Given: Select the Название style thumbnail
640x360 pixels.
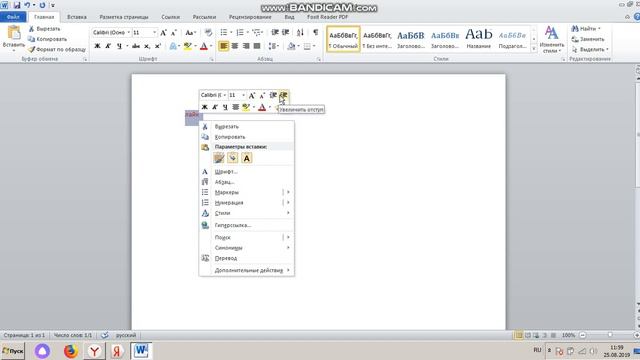Looking at the screenshot, I should pos(478,39).
